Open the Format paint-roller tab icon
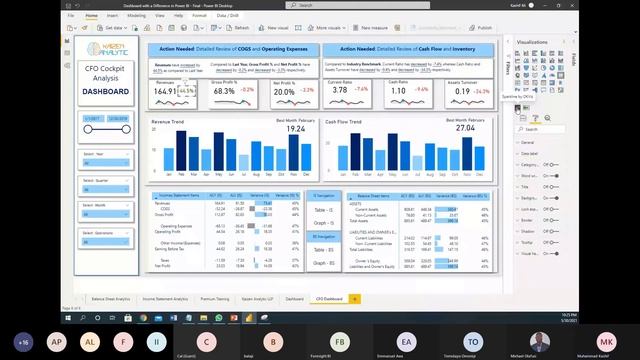Image resolution: width=640 pixels, height=360 pixels. 535,118
